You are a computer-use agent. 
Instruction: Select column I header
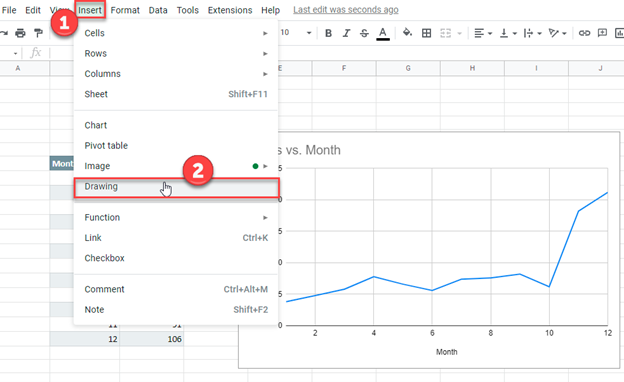coord(536,68)
